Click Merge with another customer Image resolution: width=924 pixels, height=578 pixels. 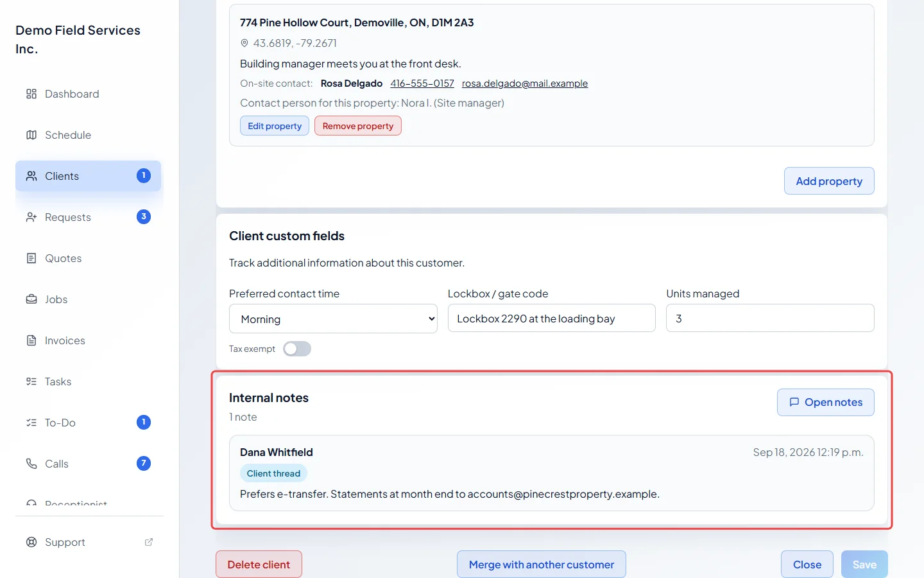pos(542,565)
